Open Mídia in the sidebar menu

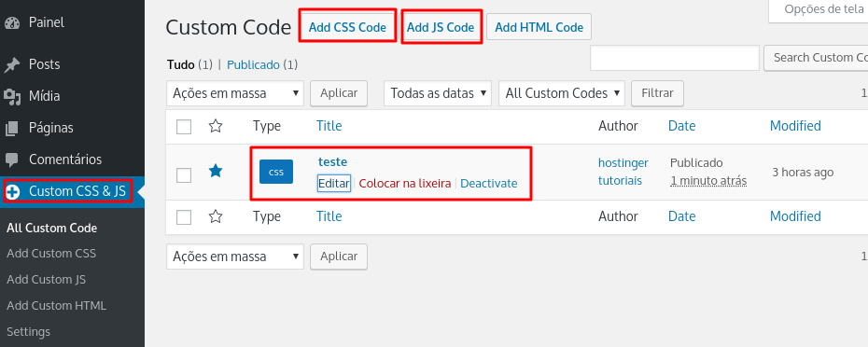(44, 96)
